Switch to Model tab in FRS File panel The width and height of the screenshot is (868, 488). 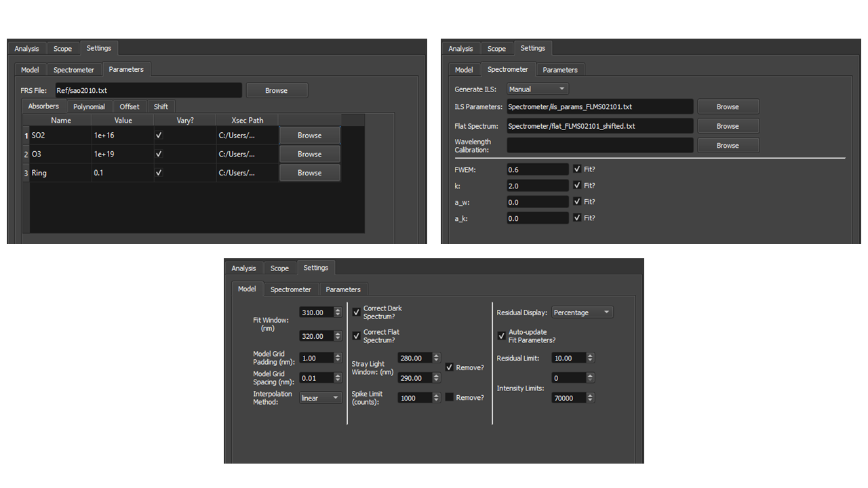coord(30,70)
